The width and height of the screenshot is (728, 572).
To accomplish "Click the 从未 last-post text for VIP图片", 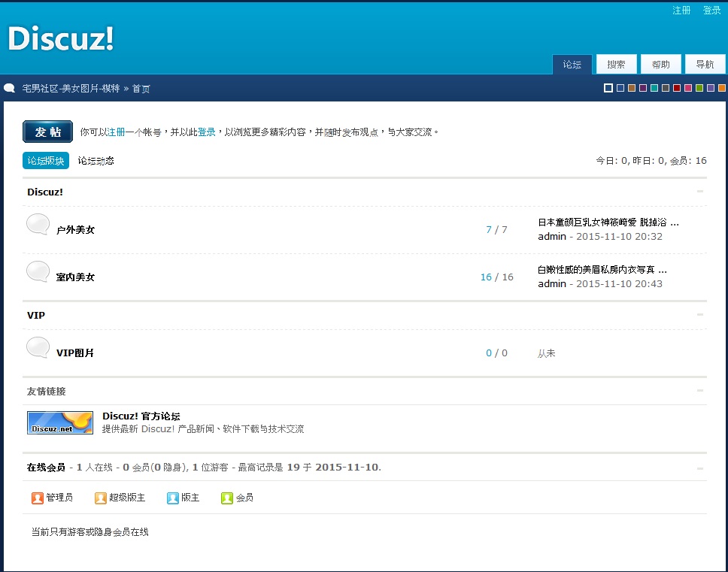I will pos(547,353).
